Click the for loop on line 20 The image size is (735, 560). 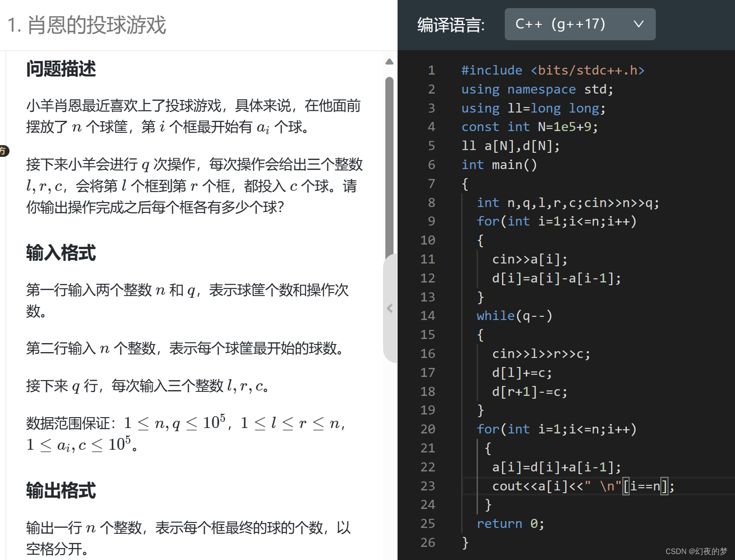point(556,429)
